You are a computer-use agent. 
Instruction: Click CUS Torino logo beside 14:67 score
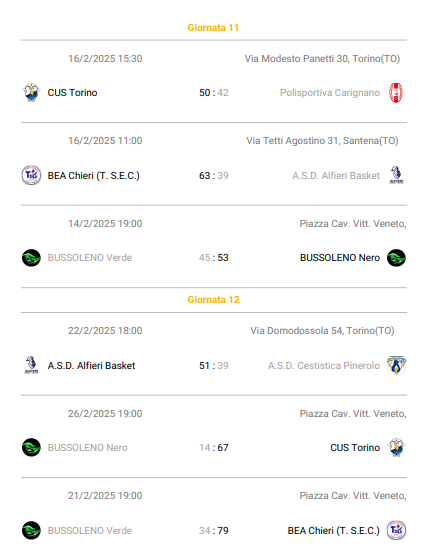coord(396,448)
